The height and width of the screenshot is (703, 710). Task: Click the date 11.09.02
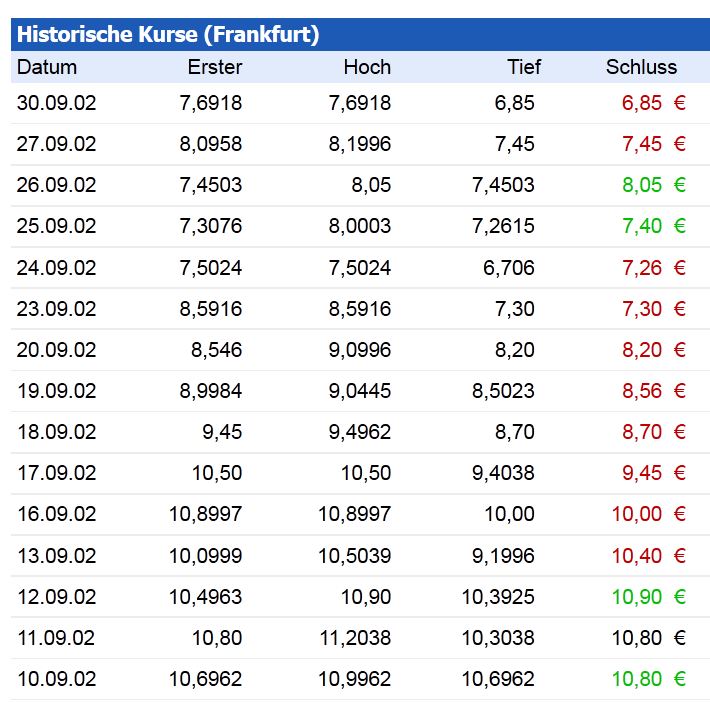point(57,638)
